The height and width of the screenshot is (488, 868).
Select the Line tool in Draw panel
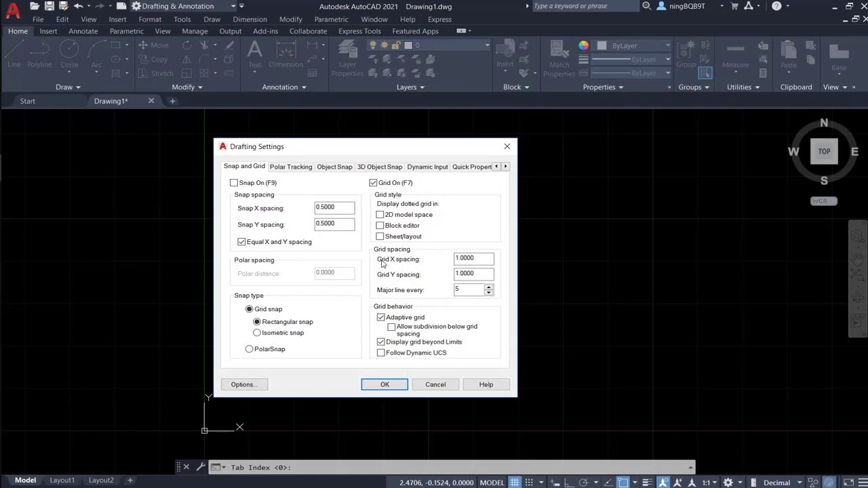(x=14, y=54)
